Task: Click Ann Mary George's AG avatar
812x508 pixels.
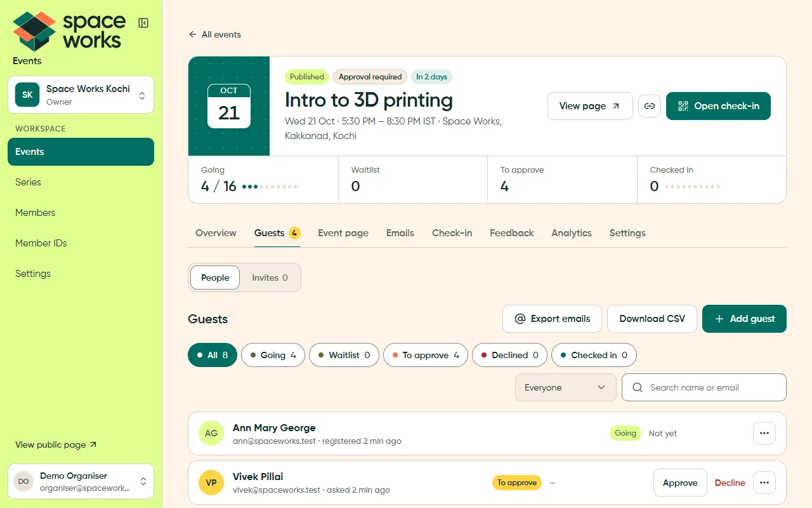Action: coord(211,433)
